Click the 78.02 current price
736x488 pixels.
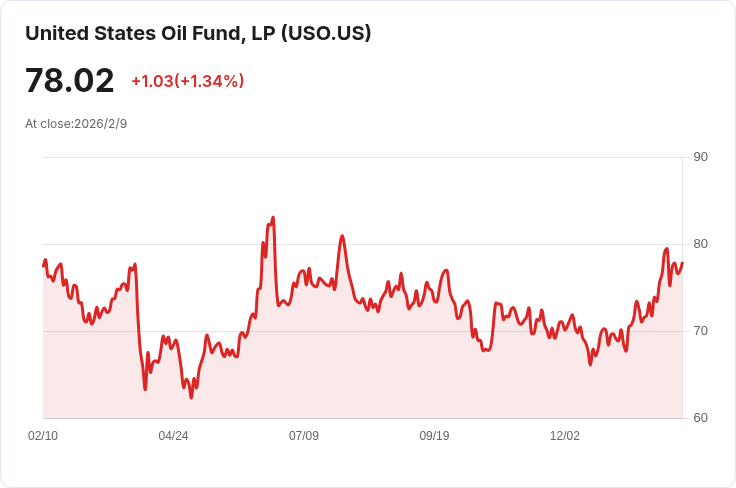click(x=70, y=80)
